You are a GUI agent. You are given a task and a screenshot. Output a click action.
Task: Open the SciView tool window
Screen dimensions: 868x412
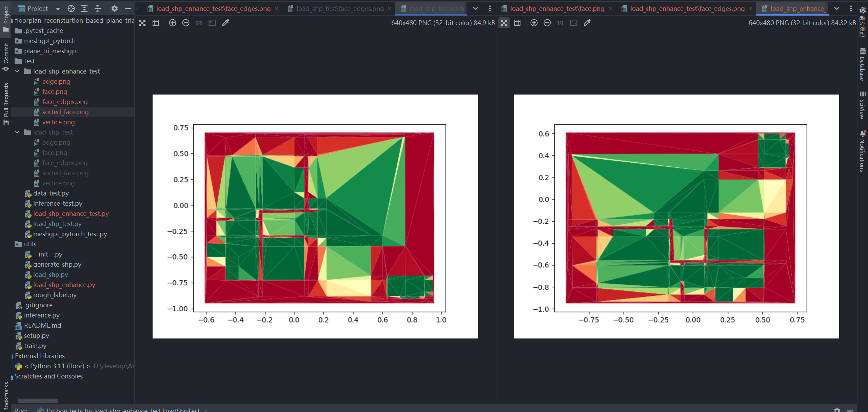pos(863,105)
